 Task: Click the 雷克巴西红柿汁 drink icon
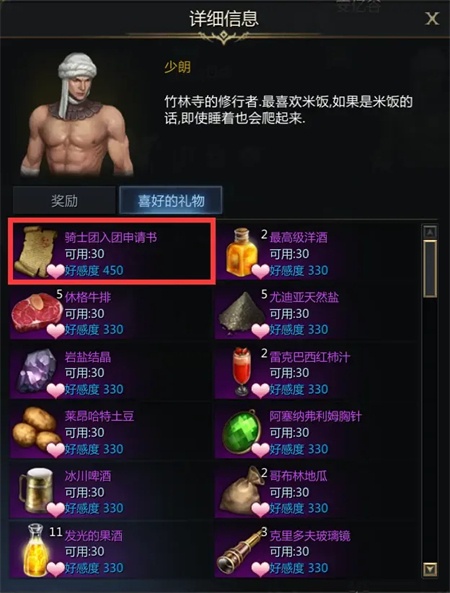pos(242,372)
